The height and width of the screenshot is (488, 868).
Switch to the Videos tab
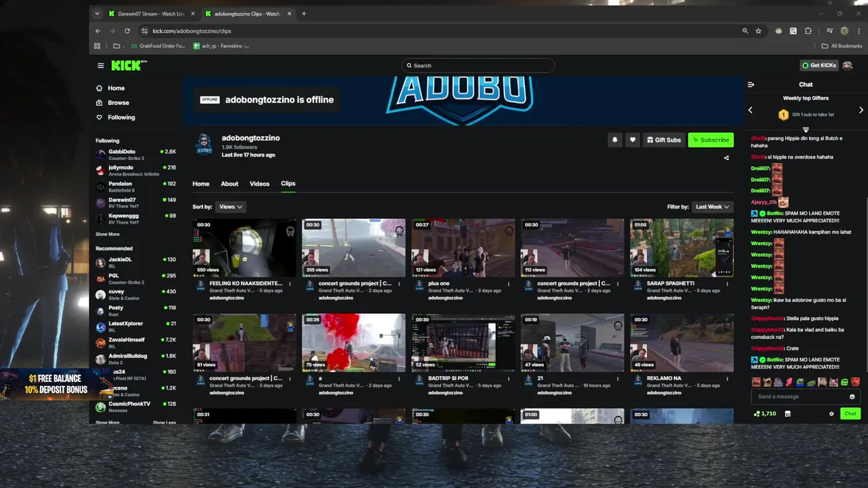pos(259,184)
